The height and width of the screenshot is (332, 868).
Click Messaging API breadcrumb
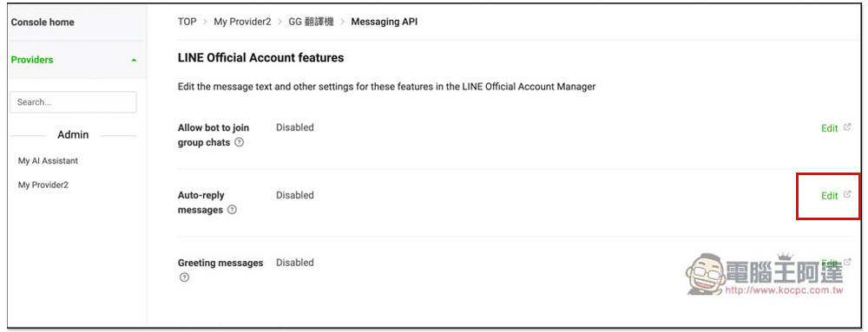click(385, 22)
